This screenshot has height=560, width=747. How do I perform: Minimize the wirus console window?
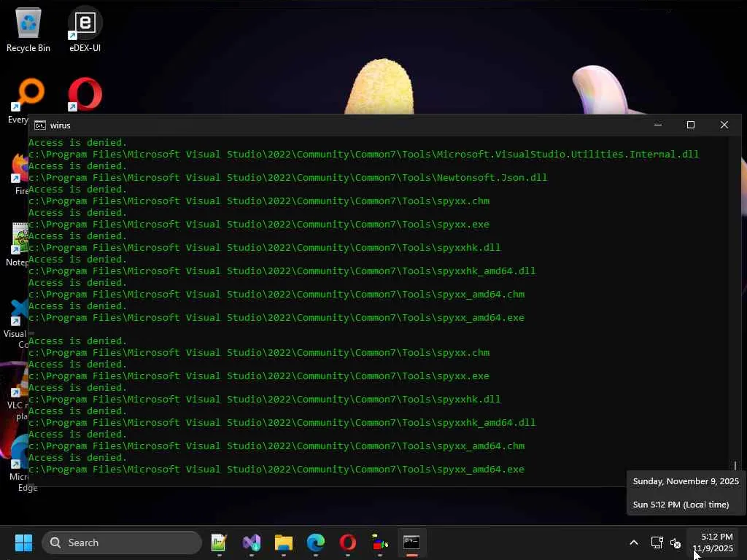click(x=658, y=125)
